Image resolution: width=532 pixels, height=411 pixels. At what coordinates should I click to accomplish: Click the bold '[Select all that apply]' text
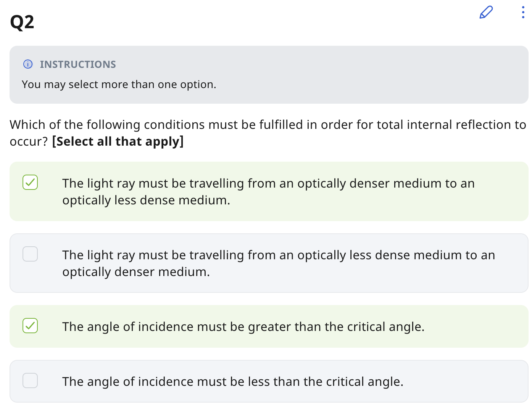(x=118, y=141)
